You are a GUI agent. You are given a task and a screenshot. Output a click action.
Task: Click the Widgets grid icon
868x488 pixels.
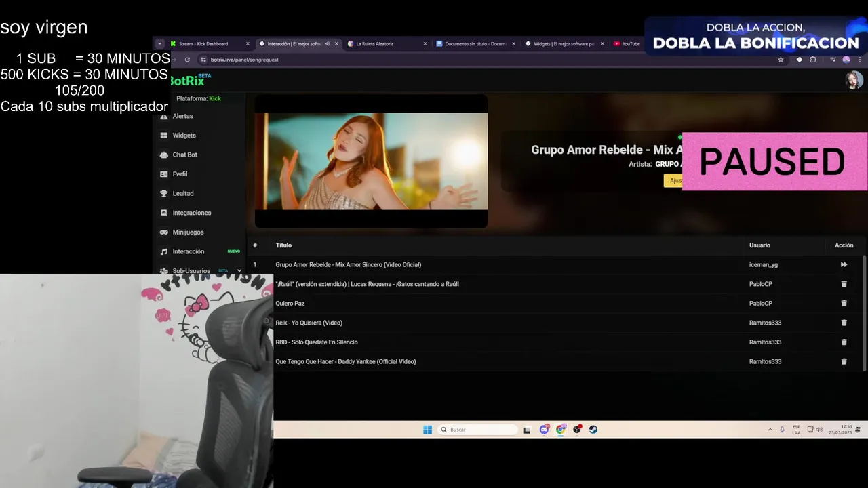(163, 136)
